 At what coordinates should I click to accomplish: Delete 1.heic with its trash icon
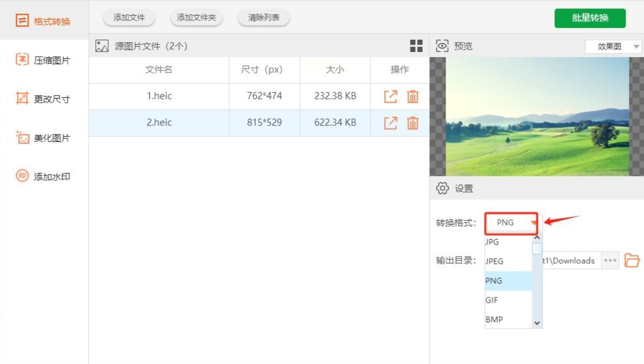[412, 96]
